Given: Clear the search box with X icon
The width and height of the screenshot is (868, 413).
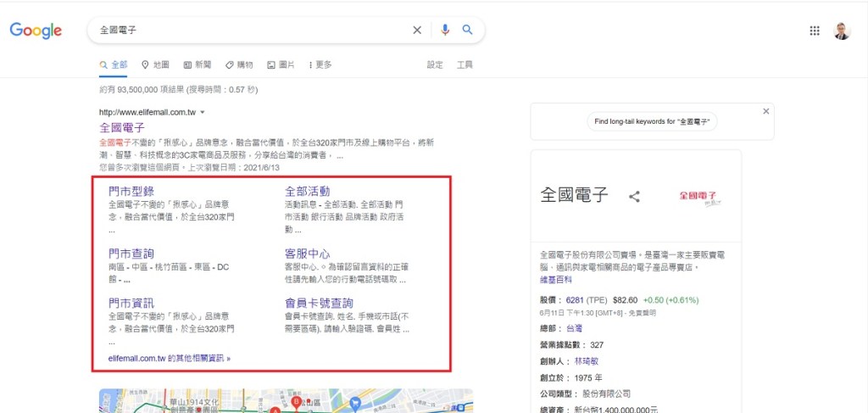Looking at the screenshot, I should [417, 30].
